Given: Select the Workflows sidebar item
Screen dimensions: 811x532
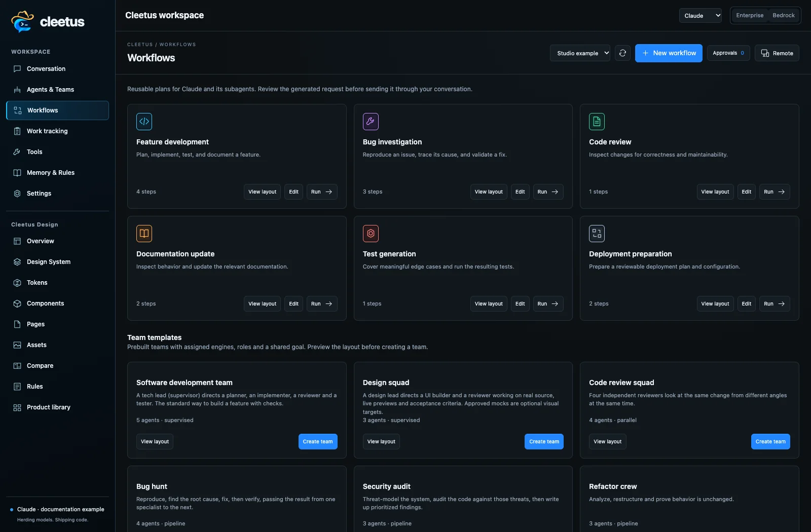Looking at the screenshot, I should tap(57, 110).
